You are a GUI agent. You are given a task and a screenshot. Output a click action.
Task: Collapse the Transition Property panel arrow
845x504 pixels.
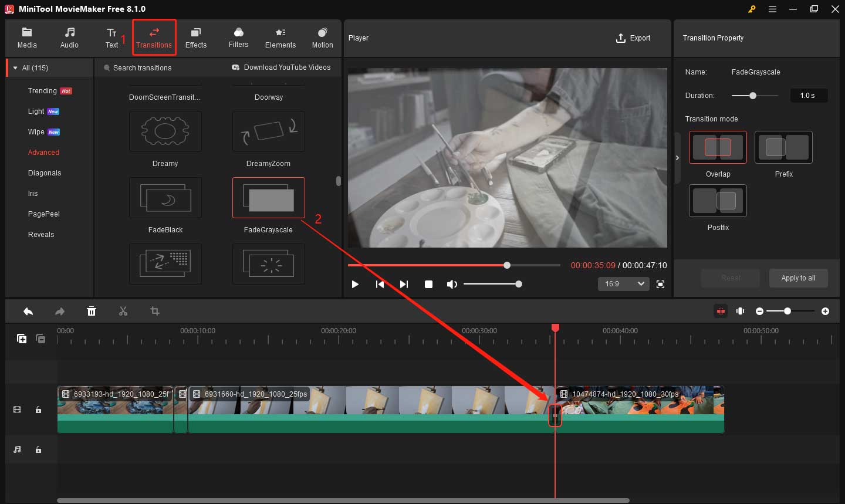point(677,158)
